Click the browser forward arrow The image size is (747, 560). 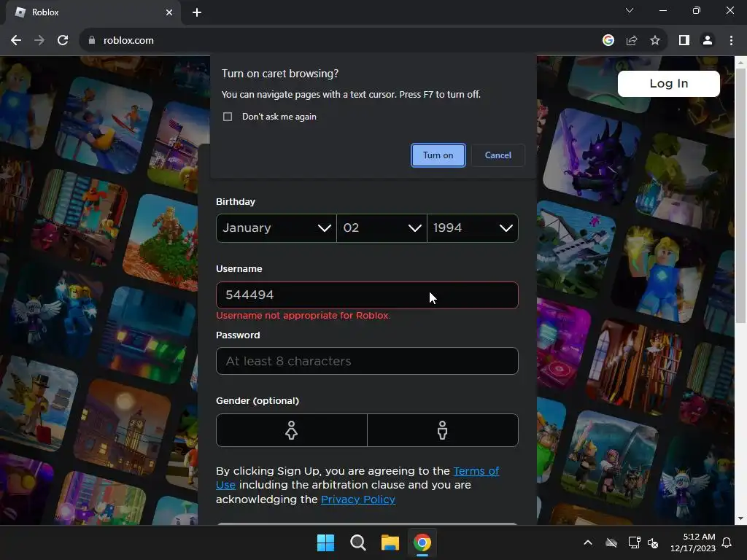point(39,41)
